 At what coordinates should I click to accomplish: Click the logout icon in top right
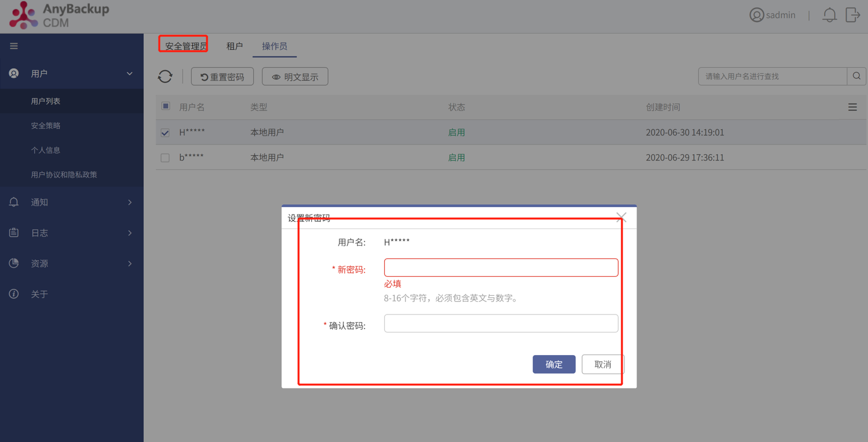[x=853, y=15]
